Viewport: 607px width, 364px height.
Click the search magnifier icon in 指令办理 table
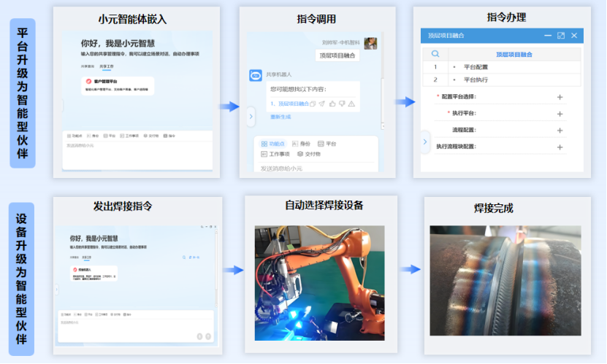tap(435, 54)
